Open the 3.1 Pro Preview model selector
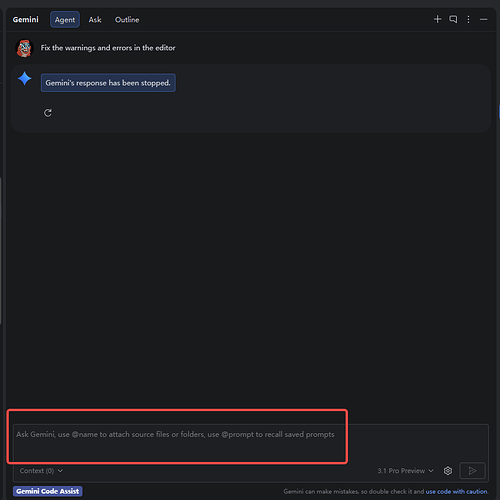500x500 pixels. [405, 471]
